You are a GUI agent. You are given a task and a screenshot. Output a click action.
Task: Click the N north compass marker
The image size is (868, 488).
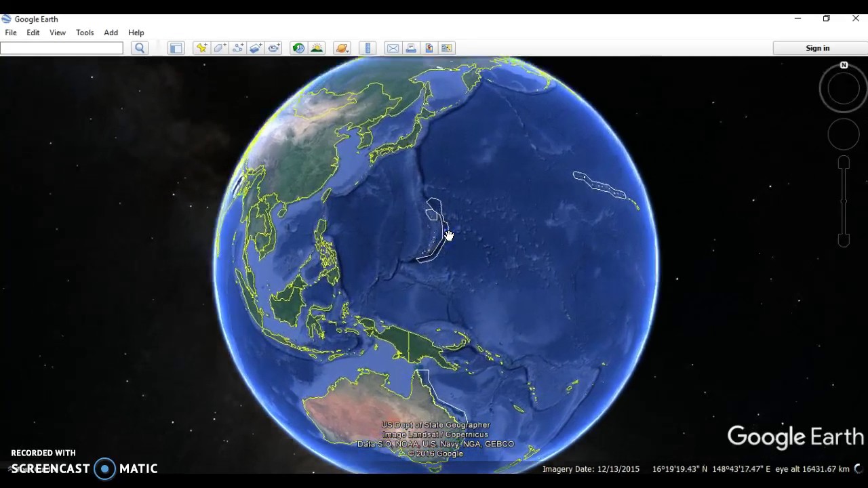[844, 66]
